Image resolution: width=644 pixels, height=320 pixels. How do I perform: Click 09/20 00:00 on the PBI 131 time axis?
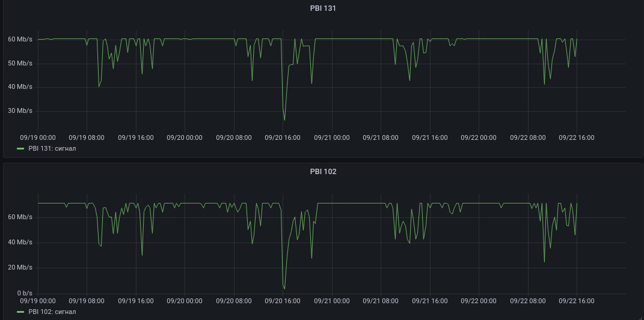click(x=185, y=138)
